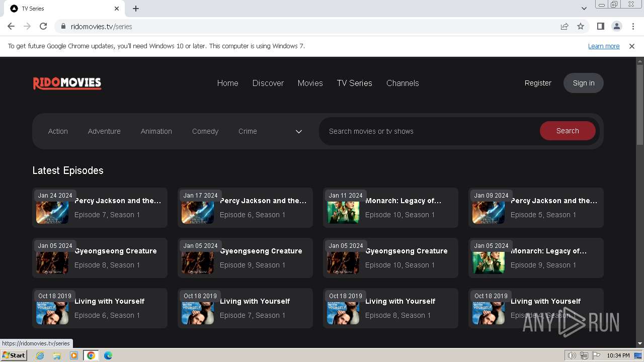
Task: Open Percy Jackson Episode 5 title
Action: coord(554,201)
